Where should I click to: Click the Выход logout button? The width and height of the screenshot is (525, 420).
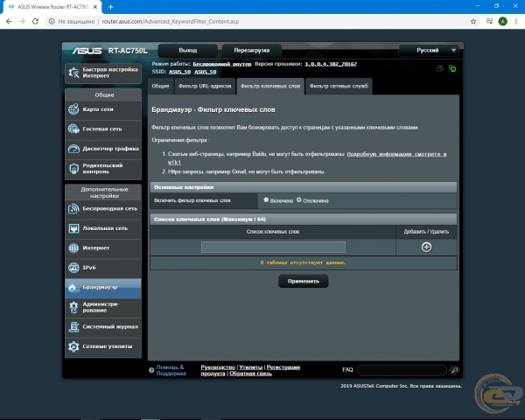pyautogui.click(x=187, y=51)
